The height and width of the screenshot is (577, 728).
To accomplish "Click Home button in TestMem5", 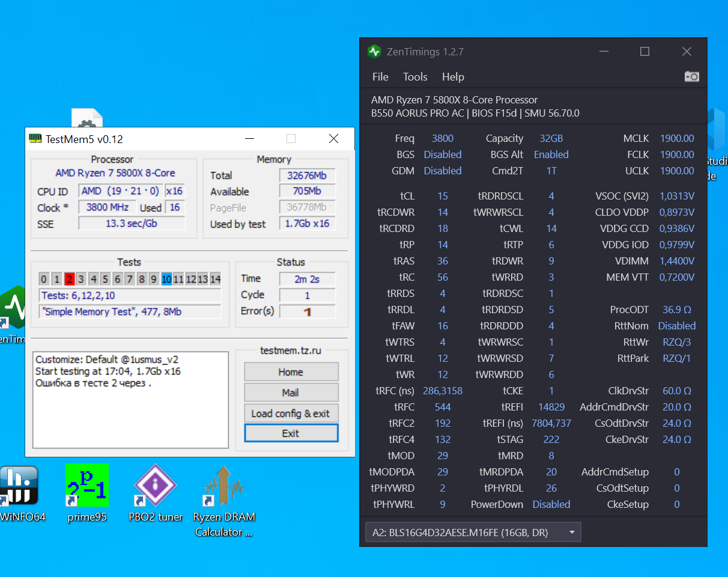I will (291, 372).
